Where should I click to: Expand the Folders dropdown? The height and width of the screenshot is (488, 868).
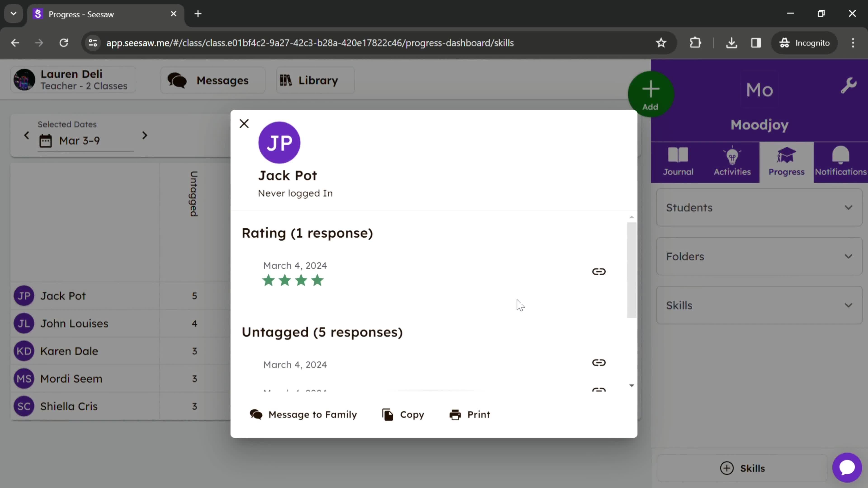[x=759, y=256]
